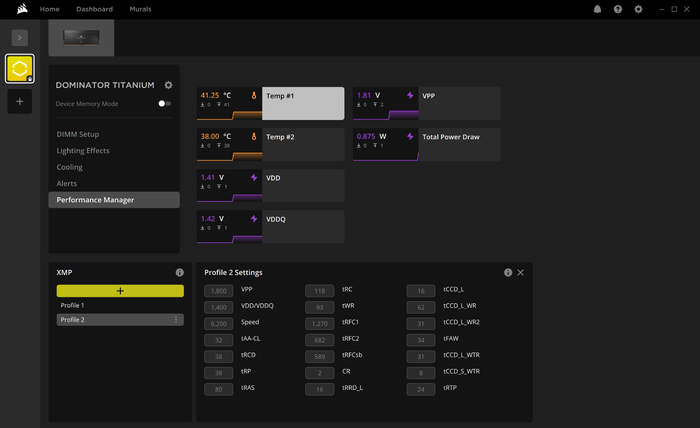
Task: Add a new XMP profile with yellow button
Action: (x=120, y=291)
